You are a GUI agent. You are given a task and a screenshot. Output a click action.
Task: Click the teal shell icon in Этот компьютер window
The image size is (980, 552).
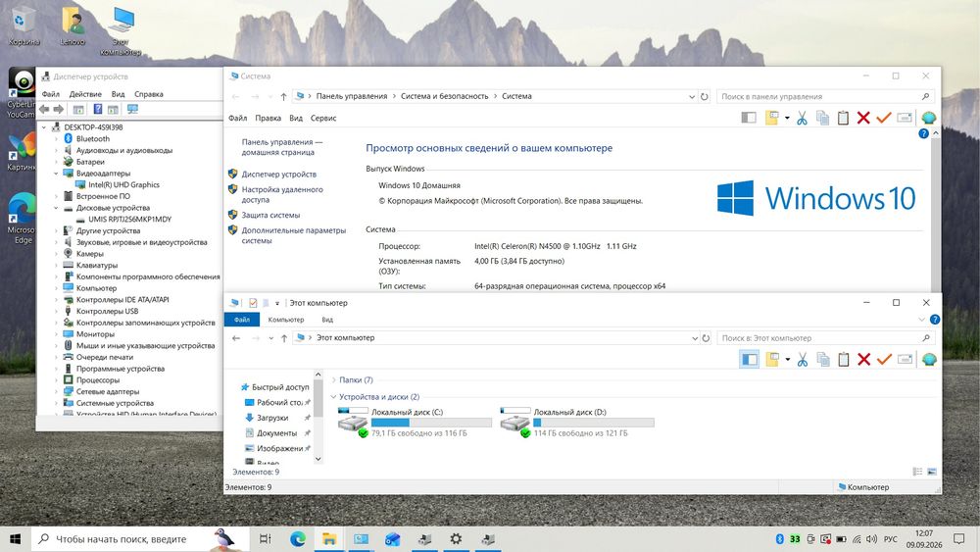[x=929, y=360]
